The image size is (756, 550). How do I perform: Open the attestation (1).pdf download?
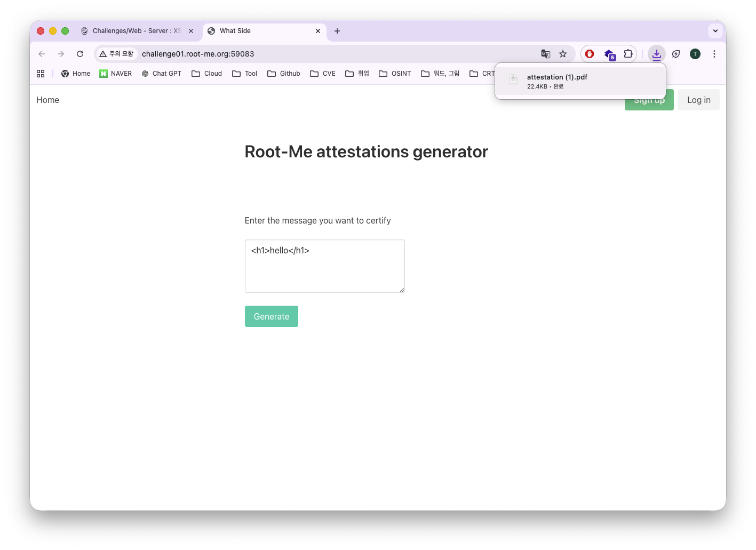pyautogui.click(x=580, y=81)
